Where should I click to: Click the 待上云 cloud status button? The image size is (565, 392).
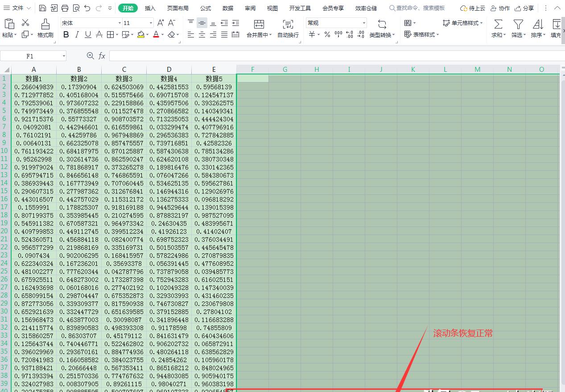tap(473, 8)
